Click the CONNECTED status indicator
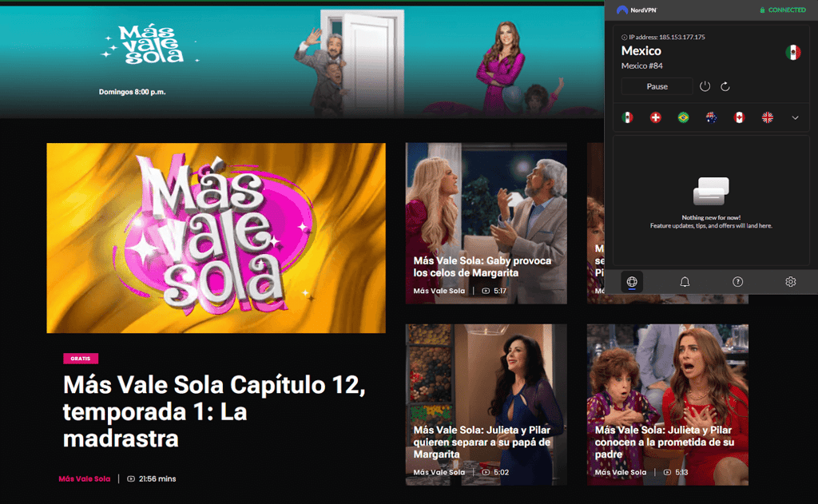 783,10
